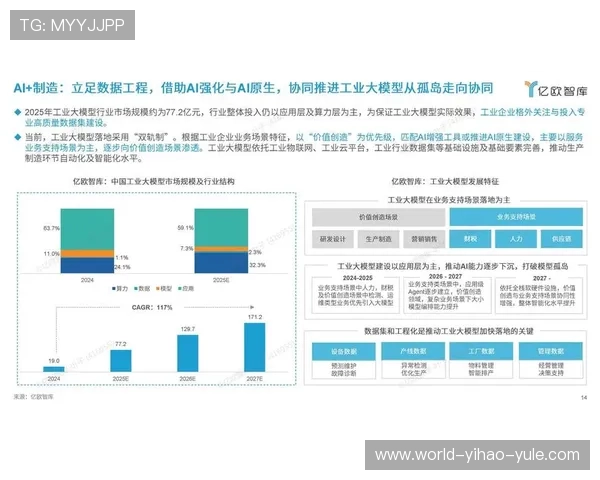Click the 研发设计 box
600x480 pixels.
[332, 239]
